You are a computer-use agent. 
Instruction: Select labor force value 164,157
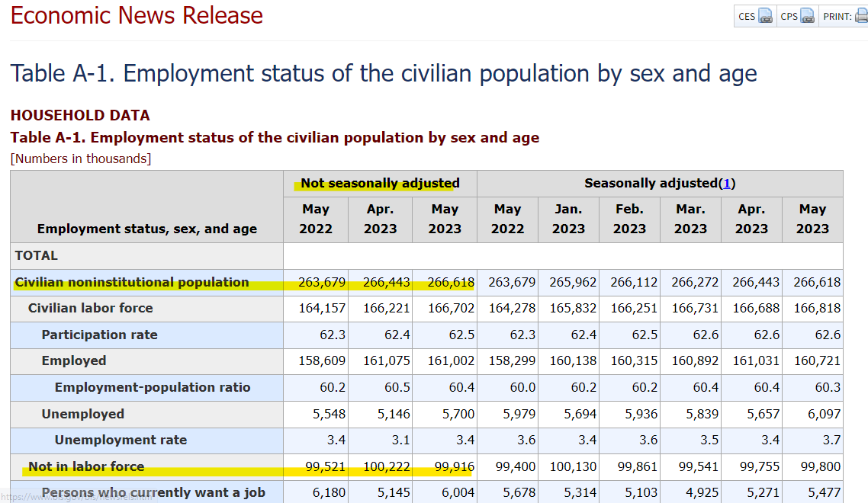coord(322,308)
